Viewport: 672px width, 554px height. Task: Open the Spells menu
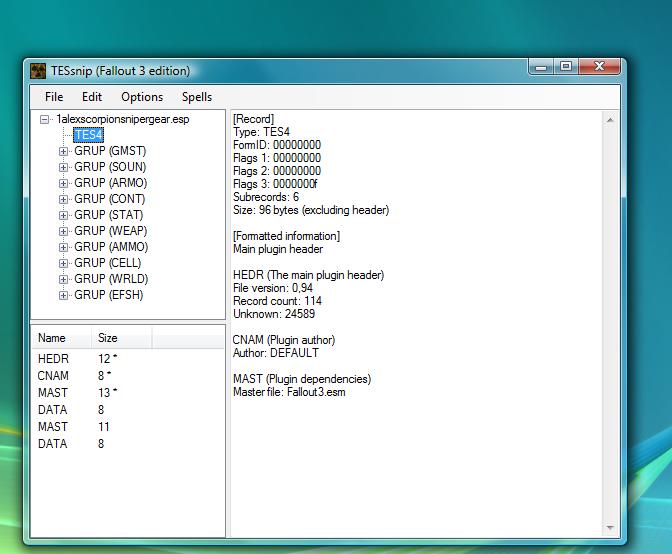coord(197,97)
